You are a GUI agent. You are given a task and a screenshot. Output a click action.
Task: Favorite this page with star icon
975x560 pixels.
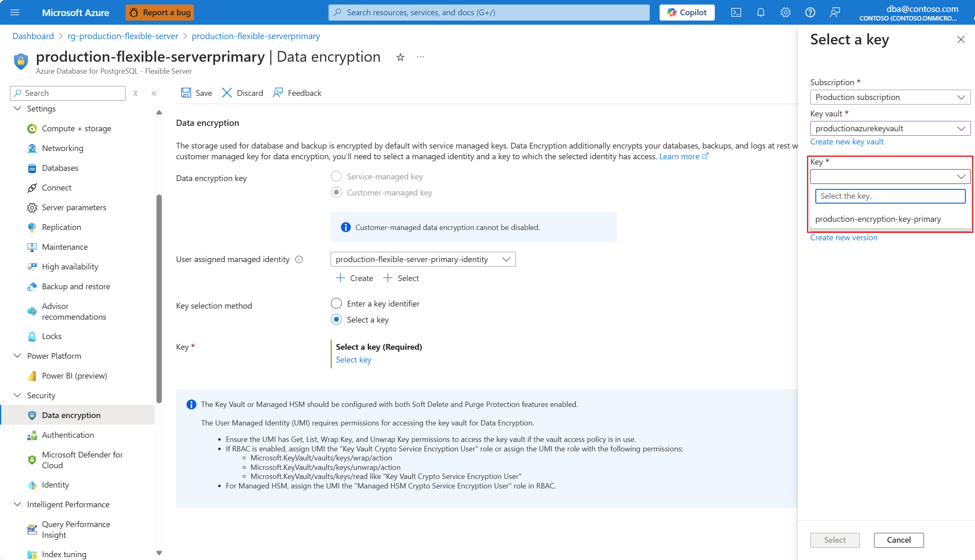tap(400, 57)
